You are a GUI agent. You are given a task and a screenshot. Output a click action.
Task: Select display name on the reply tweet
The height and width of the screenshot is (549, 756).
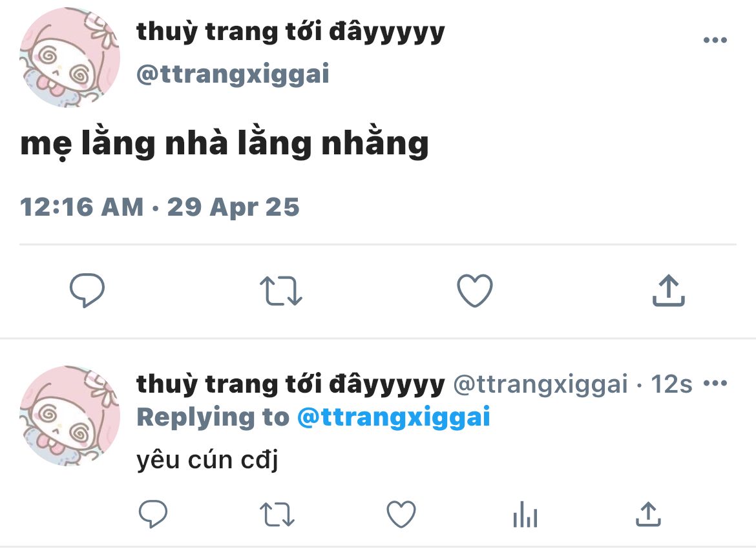click(291, 384)
